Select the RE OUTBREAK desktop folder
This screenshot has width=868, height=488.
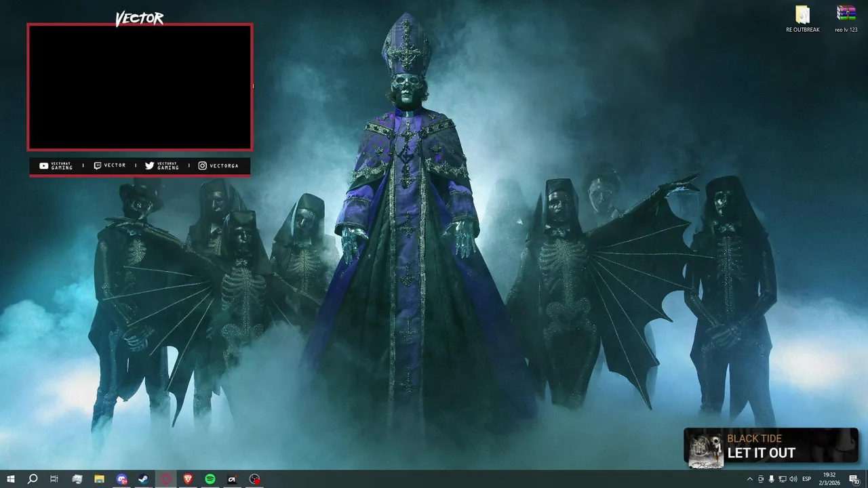click(x=803, y=20)
